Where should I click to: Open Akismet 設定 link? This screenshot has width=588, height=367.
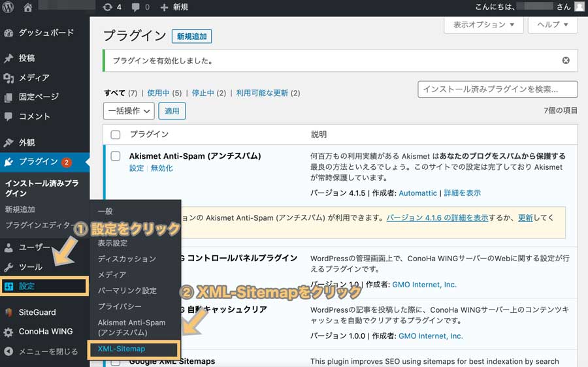click(x=137, y=168)
